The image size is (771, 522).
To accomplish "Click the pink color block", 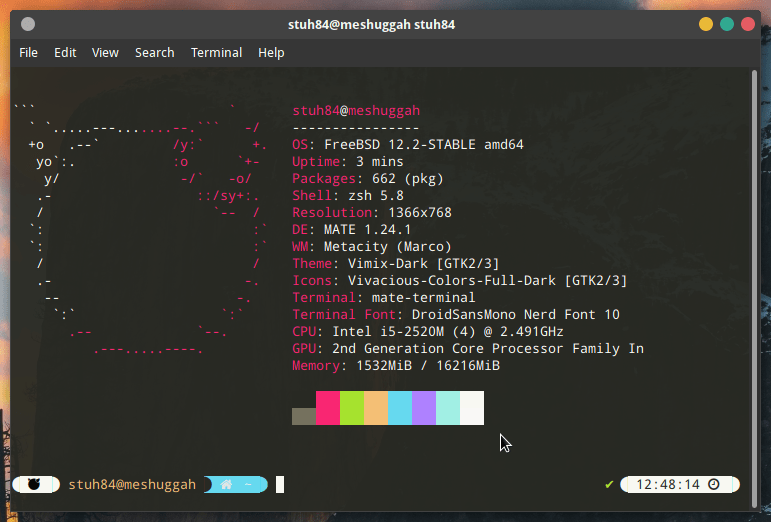I will (x=327, y=408).
